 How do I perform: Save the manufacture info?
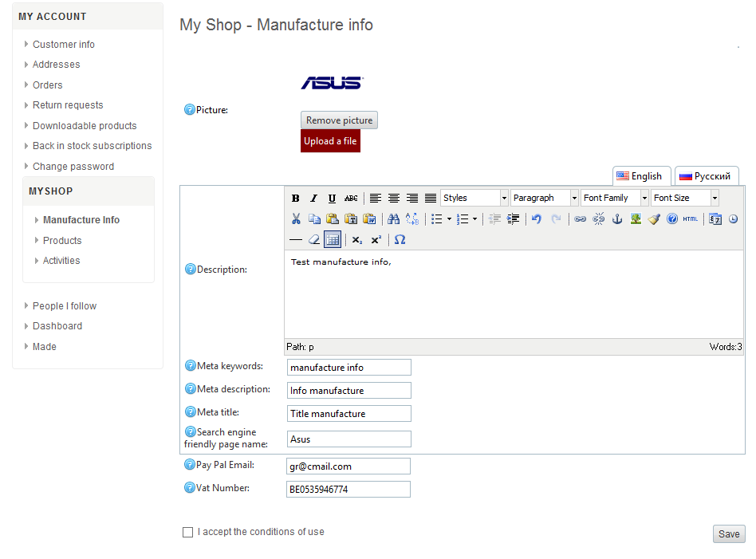tap(729, 534)
